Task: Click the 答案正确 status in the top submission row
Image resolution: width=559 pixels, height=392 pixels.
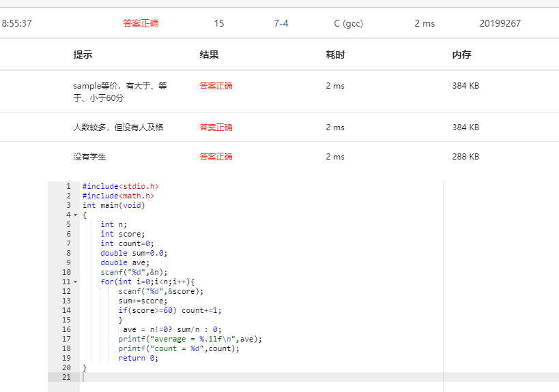Action: (x=141, y=23)
